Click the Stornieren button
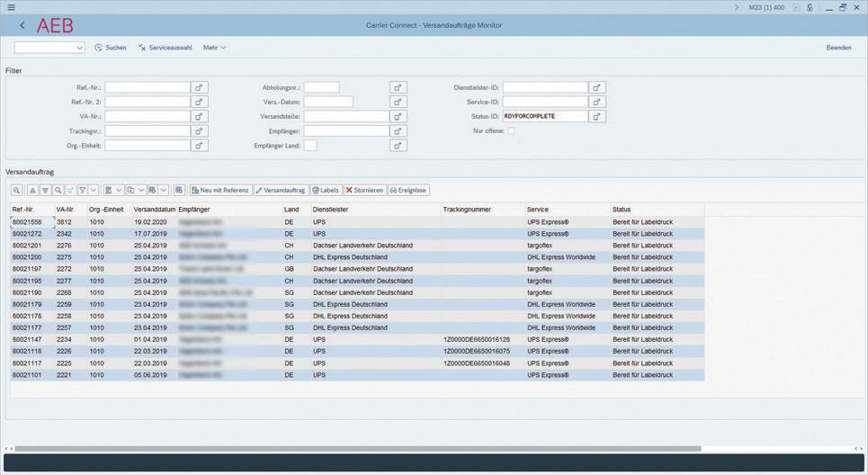The width and height of the screenshot is (868, 475). [364, 190]
